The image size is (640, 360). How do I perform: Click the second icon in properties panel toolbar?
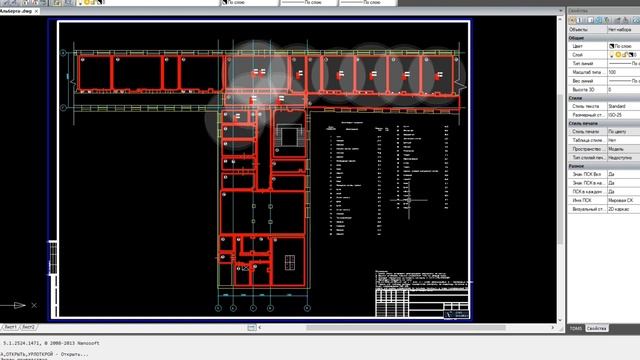pyautogui.click(x=580, y=20)
